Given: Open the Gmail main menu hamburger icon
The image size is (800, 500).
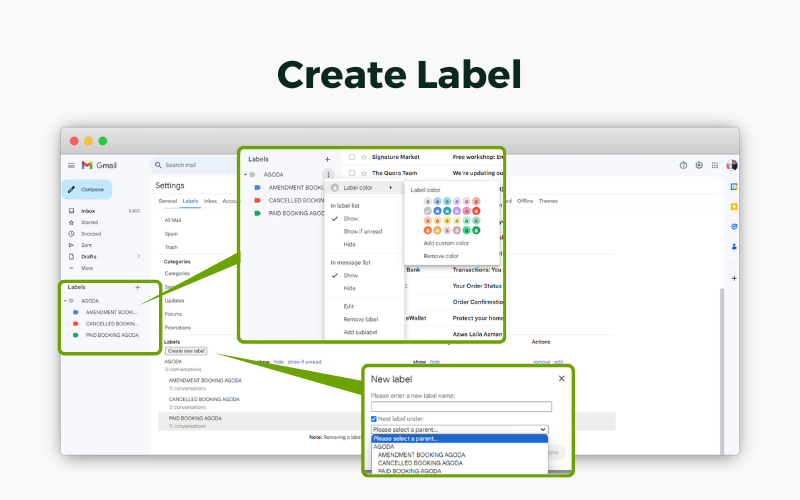Looking at the screenshot, I should tap(71, 165).
